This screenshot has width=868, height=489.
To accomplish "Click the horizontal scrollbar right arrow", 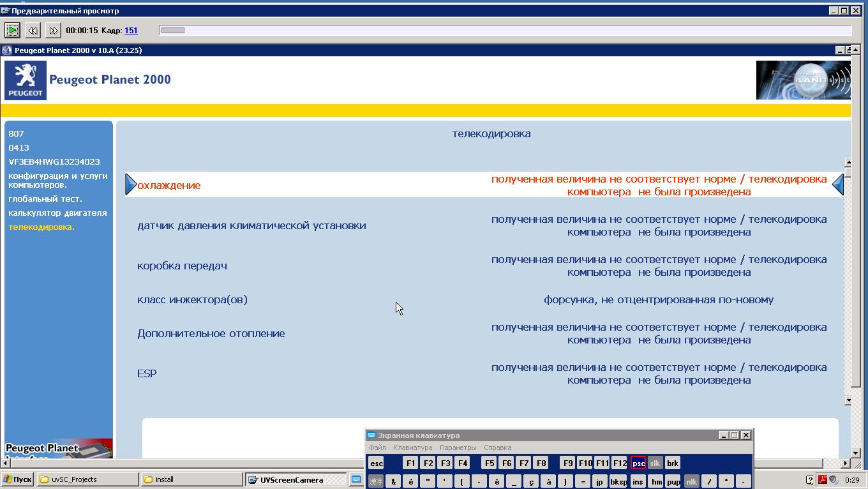I will 846,463.
